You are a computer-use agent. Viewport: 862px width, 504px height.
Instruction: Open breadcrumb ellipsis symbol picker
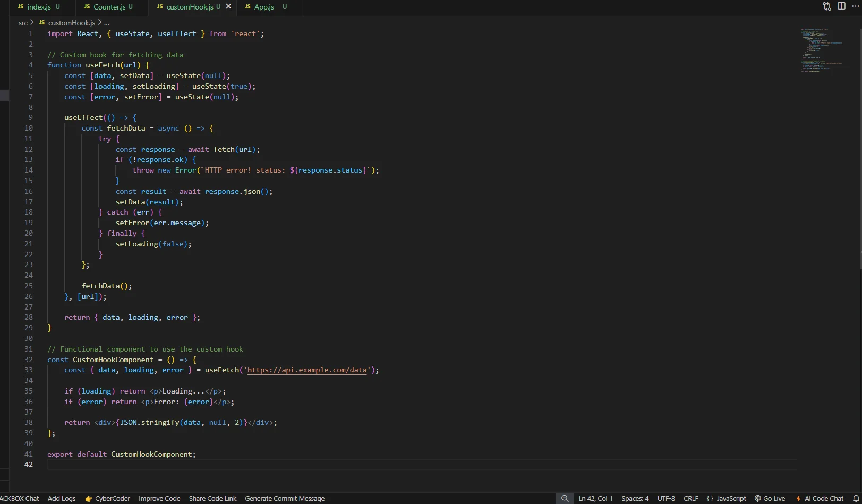pos(107,23)
